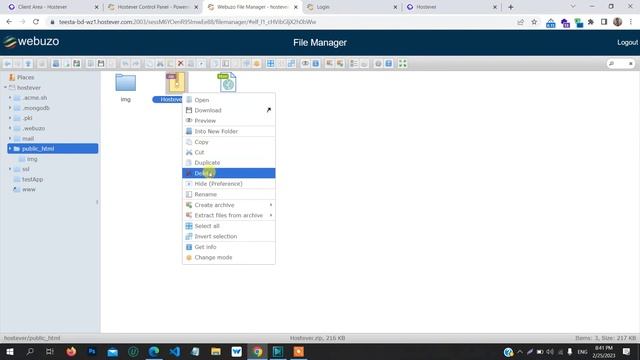Screen dimensions: 640x360
Task: Choose Cut from the context menu
Action: (x=229, y=152)
